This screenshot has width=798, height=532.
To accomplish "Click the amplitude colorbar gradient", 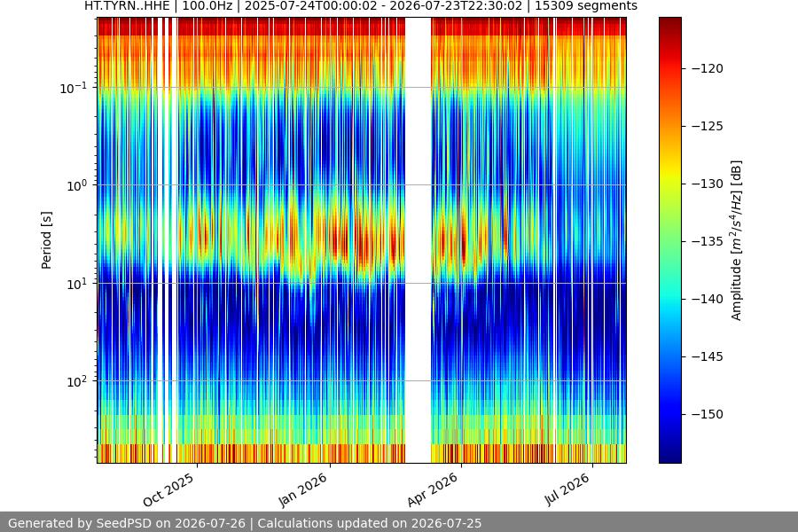I will 669,240.
